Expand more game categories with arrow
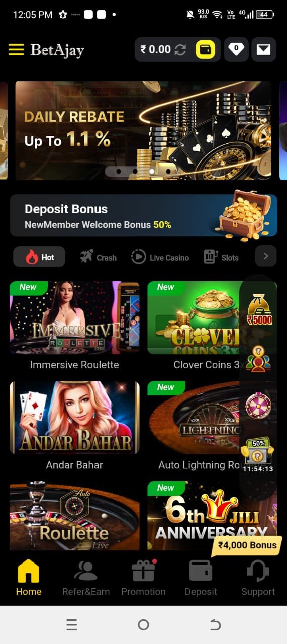 pos(266,257)
